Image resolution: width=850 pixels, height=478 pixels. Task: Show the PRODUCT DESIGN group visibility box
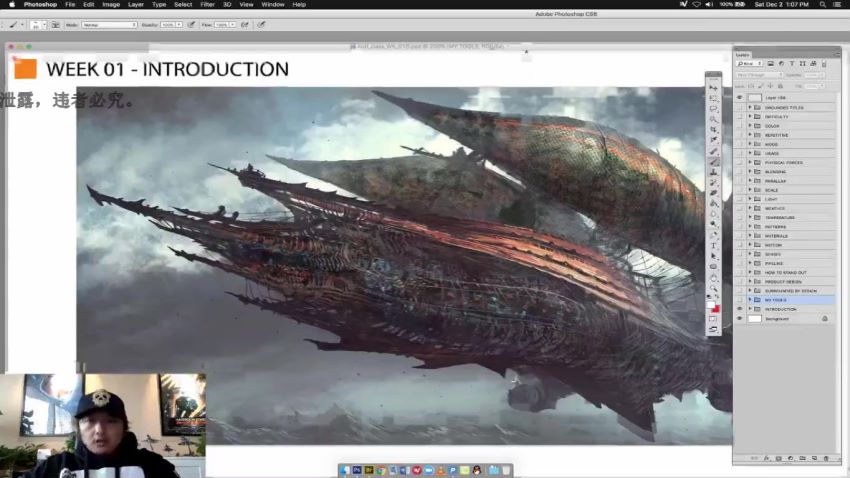(x=739, y=282)
